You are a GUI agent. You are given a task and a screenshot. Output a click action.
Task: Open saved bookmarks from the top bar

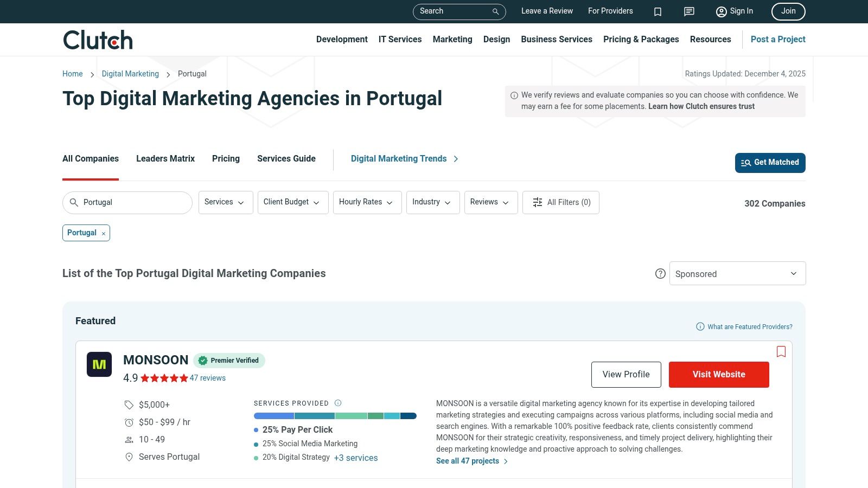point(658,11)
